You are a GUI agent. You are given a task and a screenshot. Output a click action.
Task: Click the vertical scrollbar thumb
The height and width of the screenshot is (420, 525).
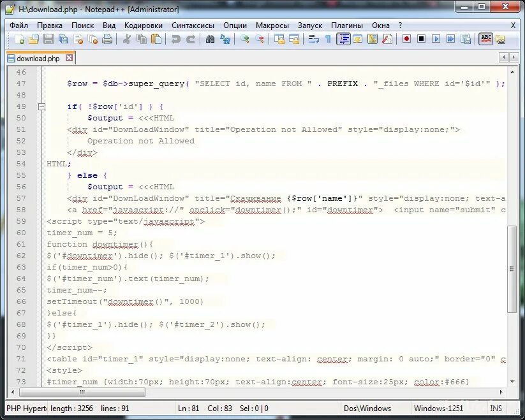coord(512,269)
